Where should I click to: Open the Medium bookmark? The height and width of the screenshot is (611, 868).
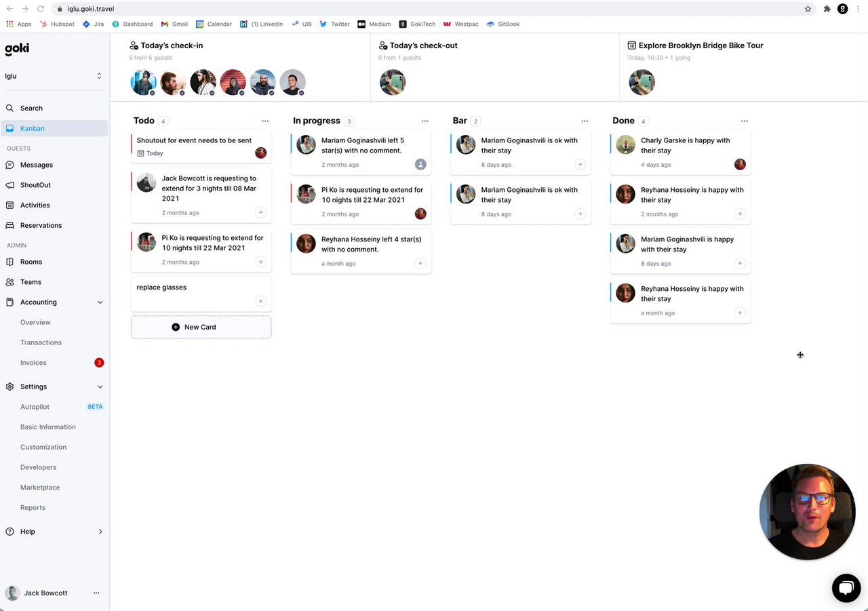coord(374,24)
